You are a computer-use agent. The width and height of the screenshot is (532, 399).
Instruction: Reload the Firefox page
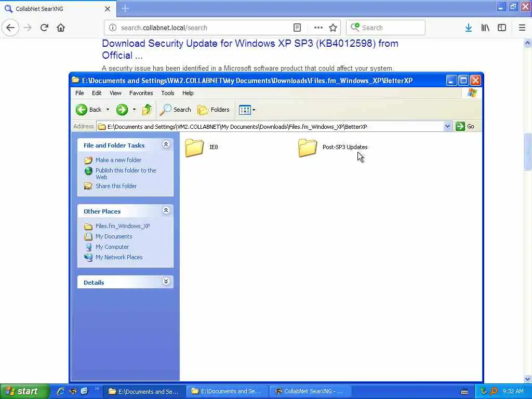click(x=44, y=28)
